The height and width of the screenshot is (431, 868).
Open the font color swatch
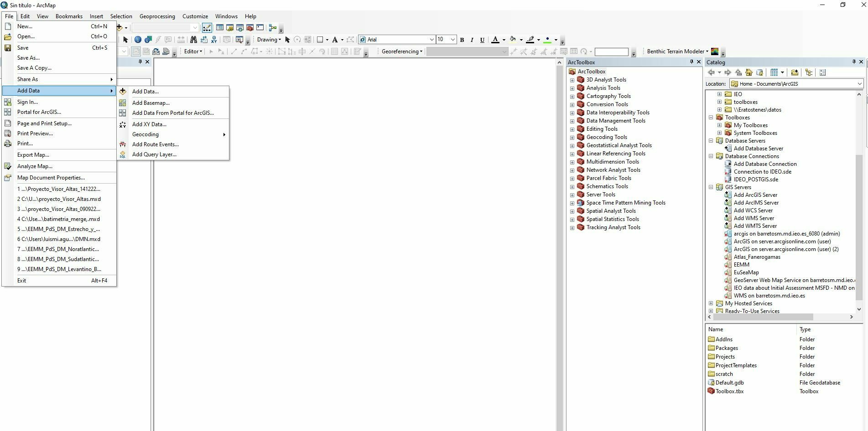click(x=495, y=40)
